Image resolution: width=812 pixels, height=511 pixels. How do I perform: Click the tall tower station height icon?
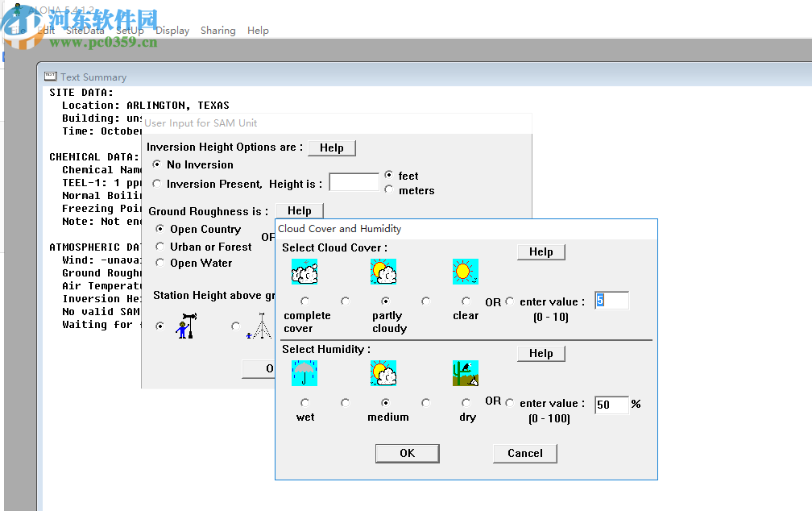259,326
